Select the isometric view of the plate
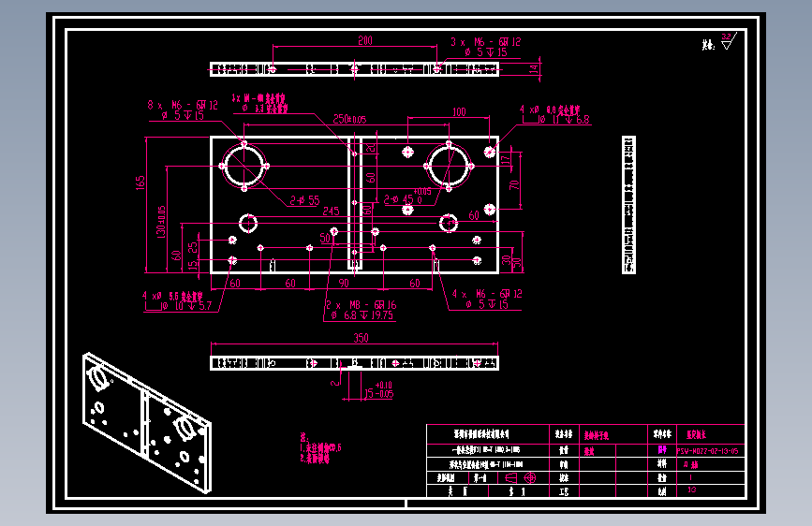 (x=146, y=422)
